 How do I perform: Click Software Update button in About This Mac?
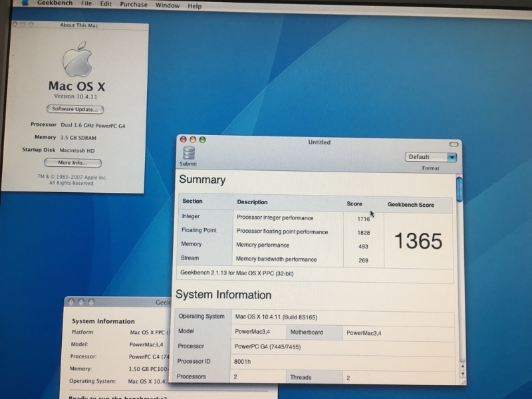(75, 109)
